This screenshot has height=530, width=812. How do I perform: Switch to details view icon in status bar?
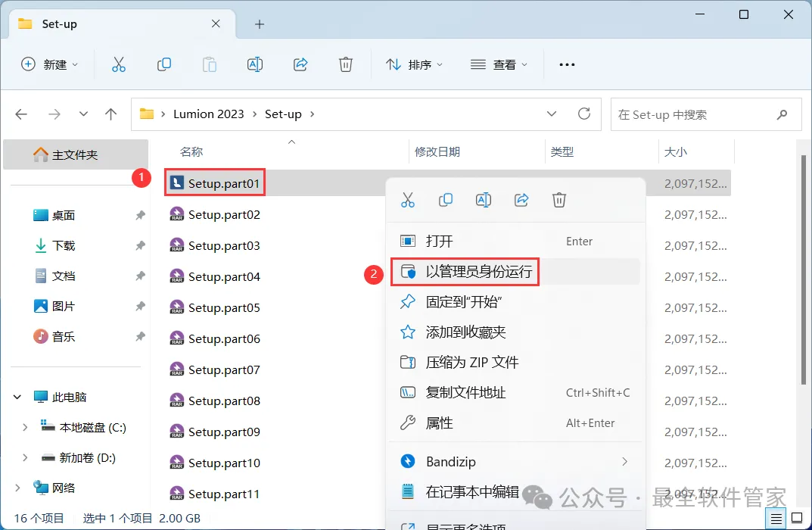pos(776,518)
